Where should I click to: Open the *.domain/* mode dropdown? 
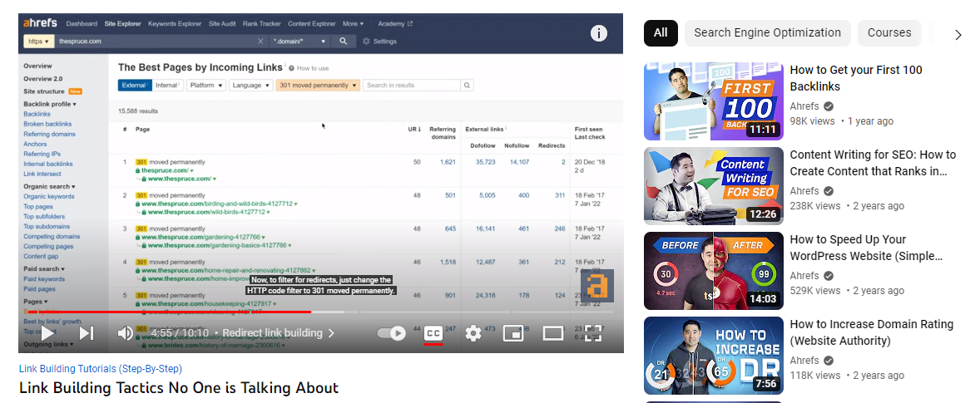coord(299,42)
